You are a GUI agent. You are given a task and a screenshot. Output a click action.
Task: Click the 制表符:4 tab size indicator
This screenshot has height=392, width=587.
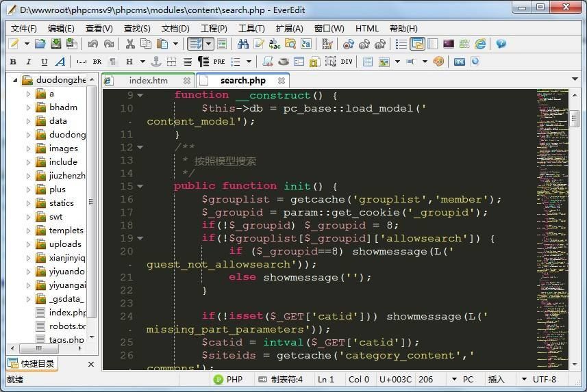281,379
